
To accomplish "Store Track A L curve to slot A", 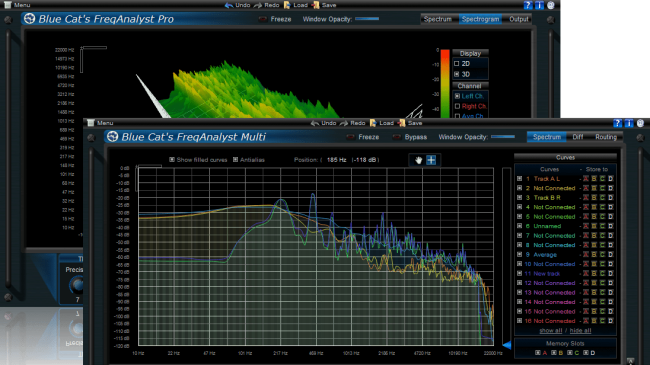I will pyautogui.click(x=586, y=179).
